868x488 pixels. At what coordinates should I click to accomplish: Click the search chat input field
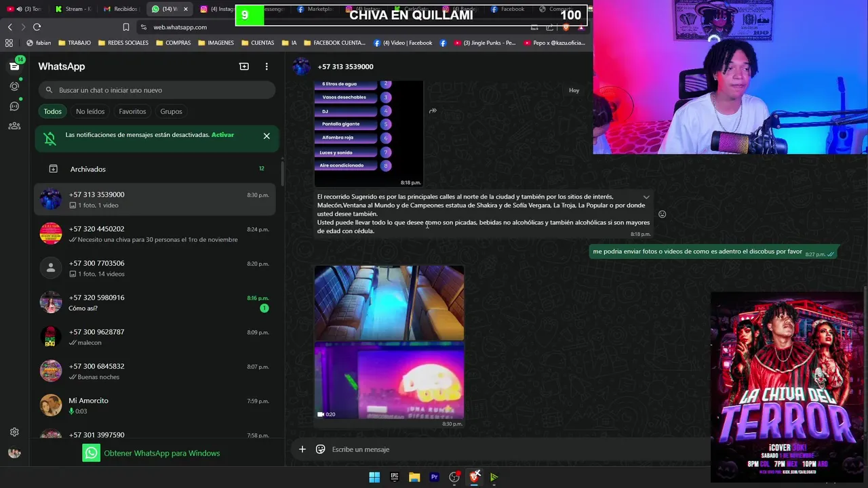tap(157, 90)
